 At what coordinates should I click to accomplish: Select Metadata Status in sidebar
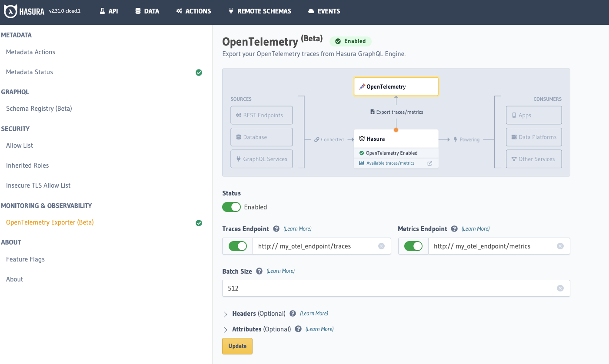click(x=30, y=72)
